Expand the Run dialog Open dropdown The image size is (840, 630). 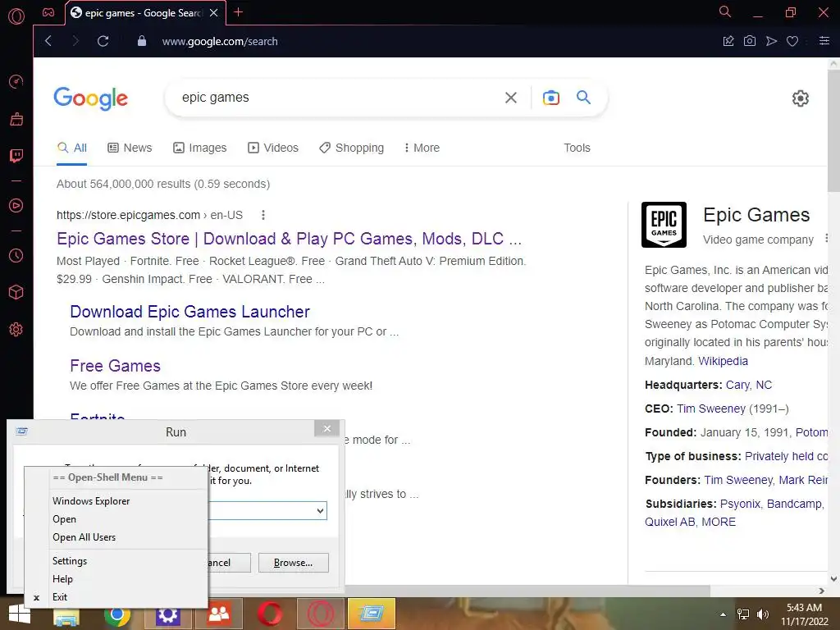click(320, 510)
